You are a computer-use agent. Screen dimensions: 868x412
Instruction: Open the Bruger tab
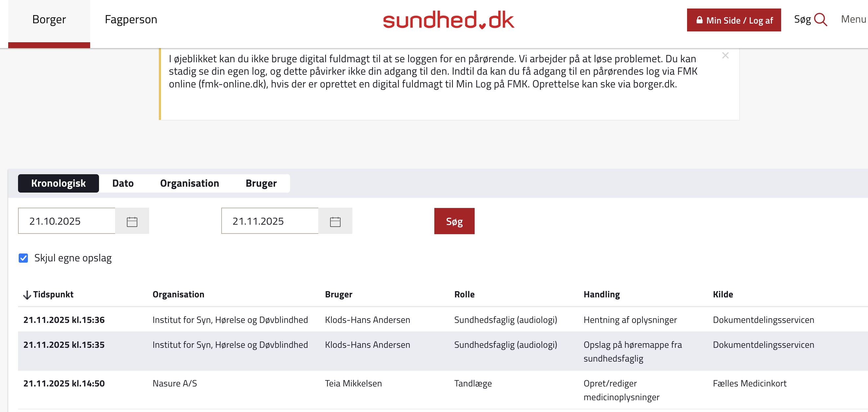tap(261, 183)
